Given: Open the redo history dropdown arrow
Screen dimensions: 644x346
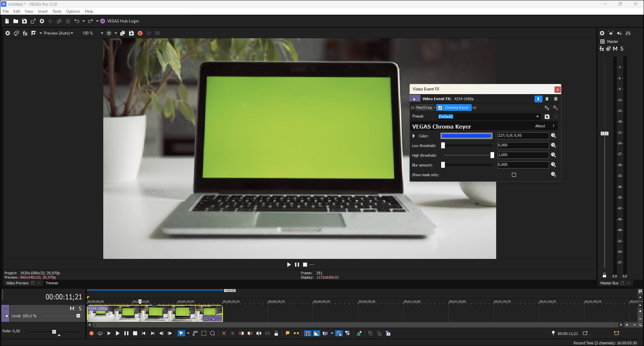Looking at the screenshot, I should pos(97,21).
